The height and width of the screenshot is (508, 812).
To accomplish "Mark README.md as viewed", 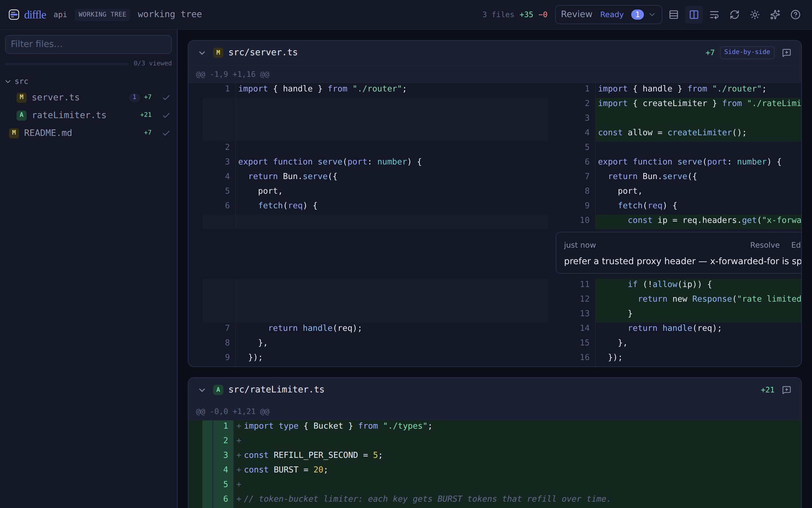I will coord(166,133).
